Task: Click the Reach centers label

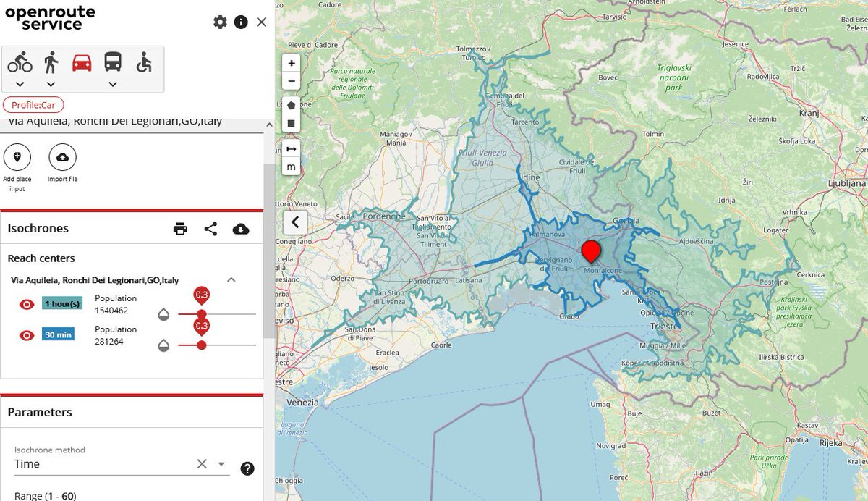Action: pos(41,258)
